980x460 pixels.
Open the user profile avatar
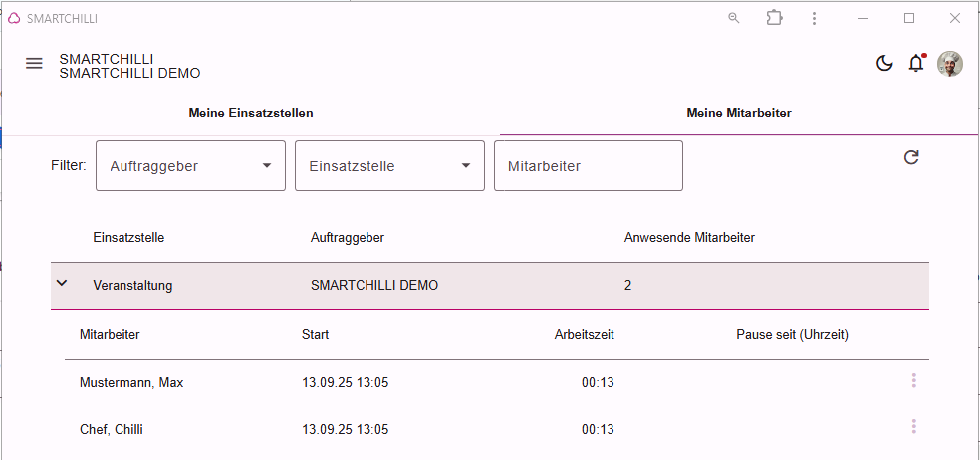click(x=949, y=64)
